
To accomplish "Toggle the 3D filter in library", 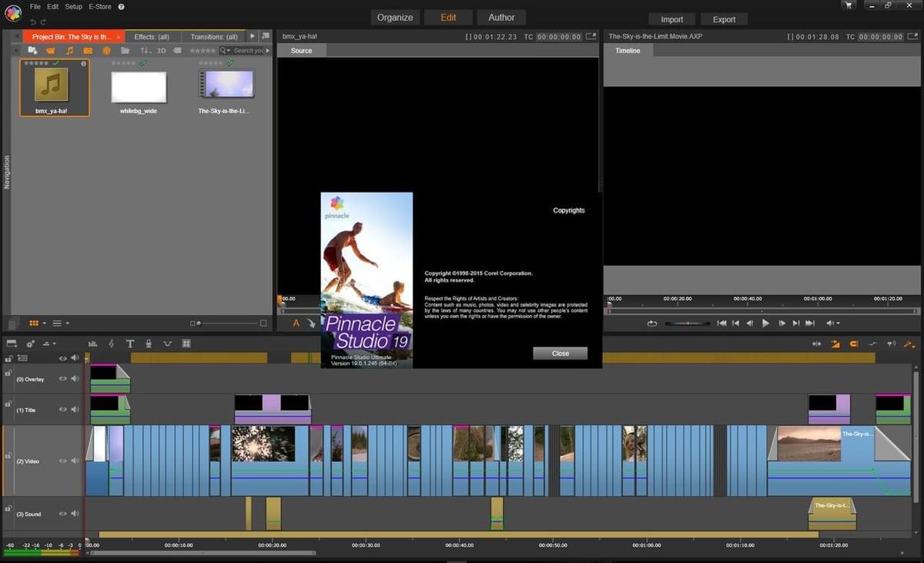I will click(162, 51).
